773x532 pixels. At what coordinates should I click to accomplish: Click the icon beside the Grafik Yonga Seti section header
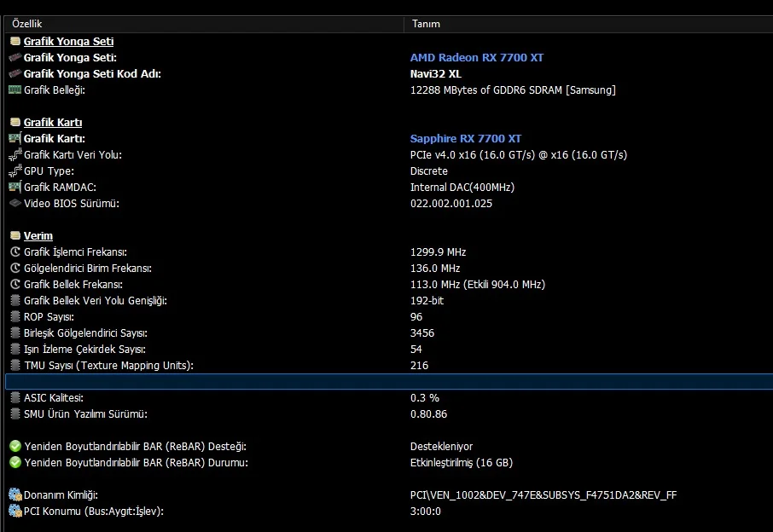pos(15,42)
